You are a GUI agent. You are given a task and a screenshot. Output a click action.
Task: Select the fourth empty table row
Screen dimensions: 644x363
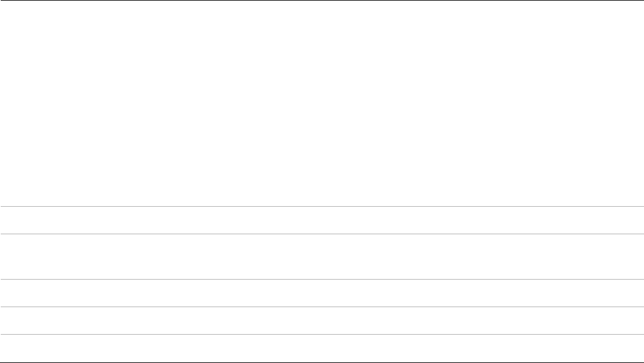coord(322,321)
